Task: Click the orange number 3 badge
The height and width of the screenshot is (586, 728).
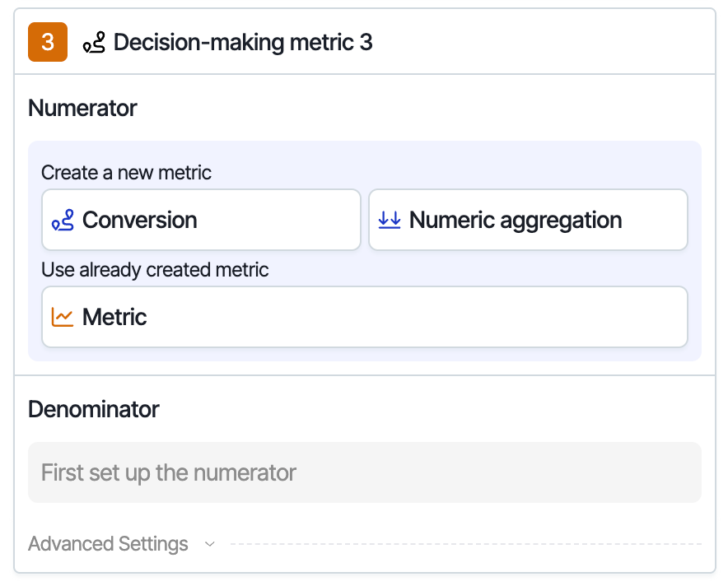Action: click(48, 42)
